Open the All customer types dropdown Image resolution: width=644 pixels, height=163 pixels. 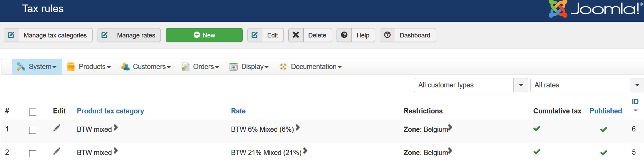471,85
